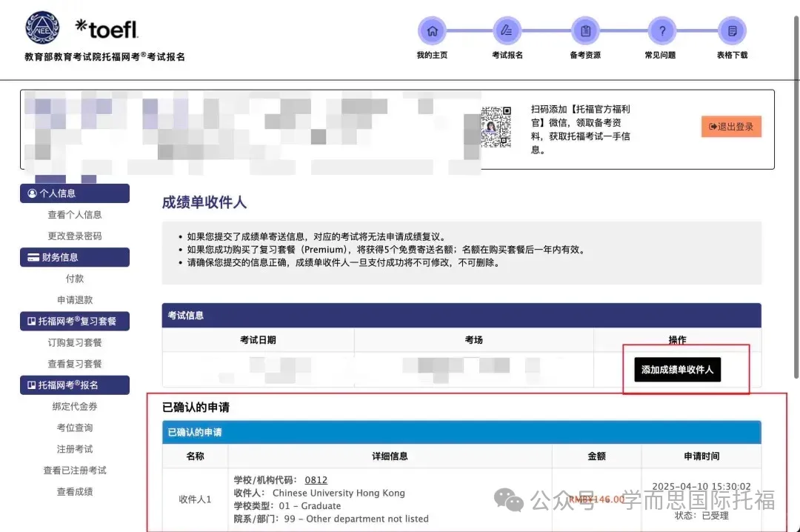This screenshot has height=532, width=800.
Task: Select the 托福网考®报名 sidebar section
Action: pos(74,385)
